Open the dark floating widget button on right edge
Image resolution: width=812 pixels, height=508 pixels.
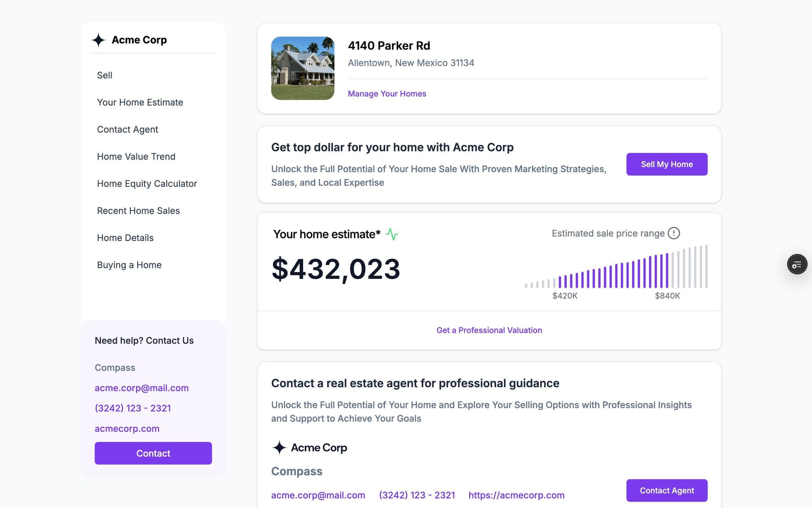pos(797,264)
